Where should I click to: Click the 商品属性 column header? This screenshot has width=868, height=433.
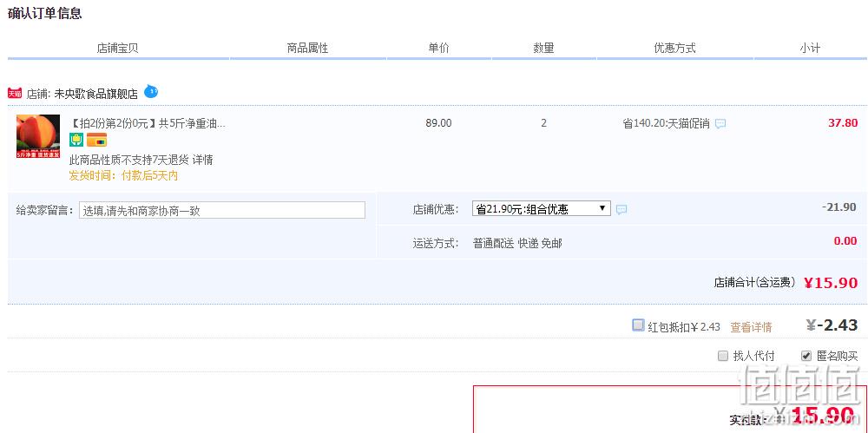(x=308, y=49)
